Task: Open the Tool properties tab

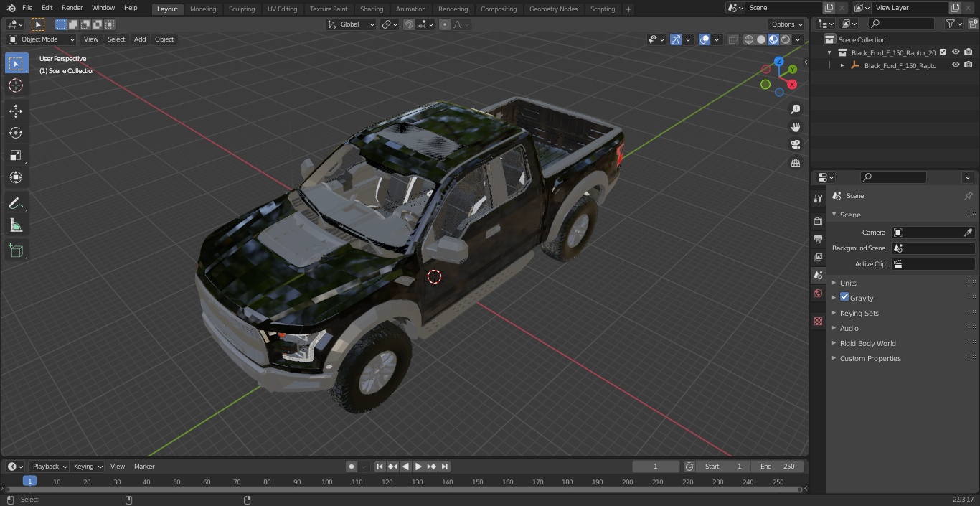Action: pyautogui.click(x=818, y=198)
